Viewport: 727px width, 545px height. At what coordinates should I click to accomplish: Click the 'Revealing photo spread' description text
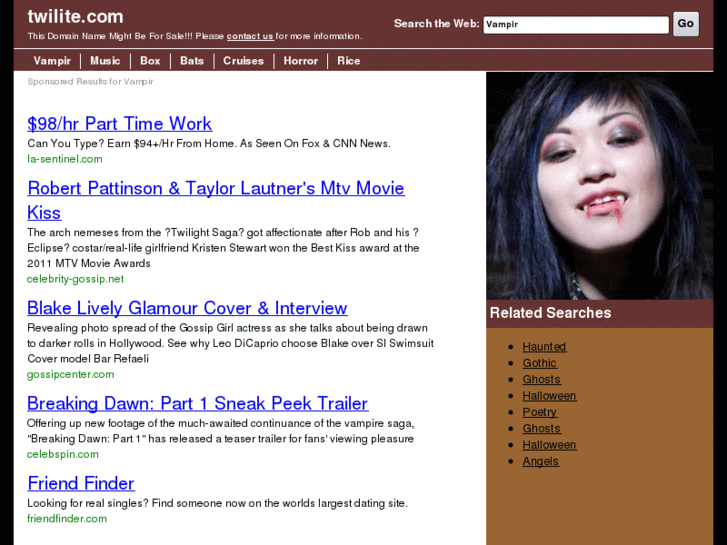point(230,343)
